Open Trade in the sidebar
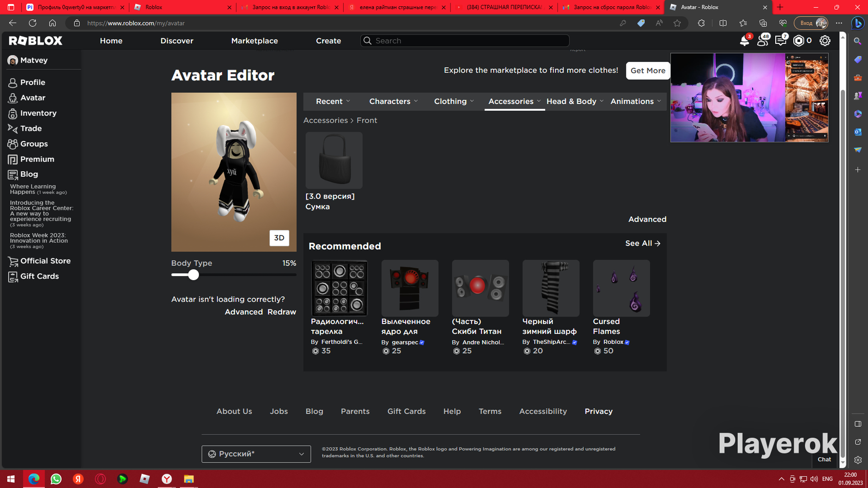The image size is (868, 488). [31, 128]
